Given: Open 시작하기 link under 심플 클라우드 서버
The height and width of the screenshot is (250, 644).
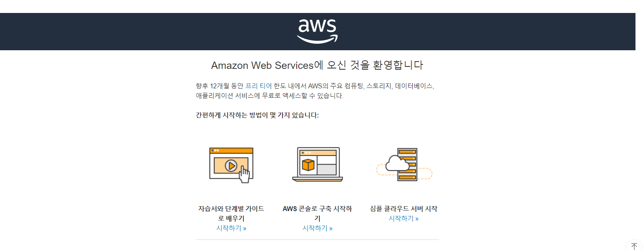Looking at the screenshot, I should point(404,218).
